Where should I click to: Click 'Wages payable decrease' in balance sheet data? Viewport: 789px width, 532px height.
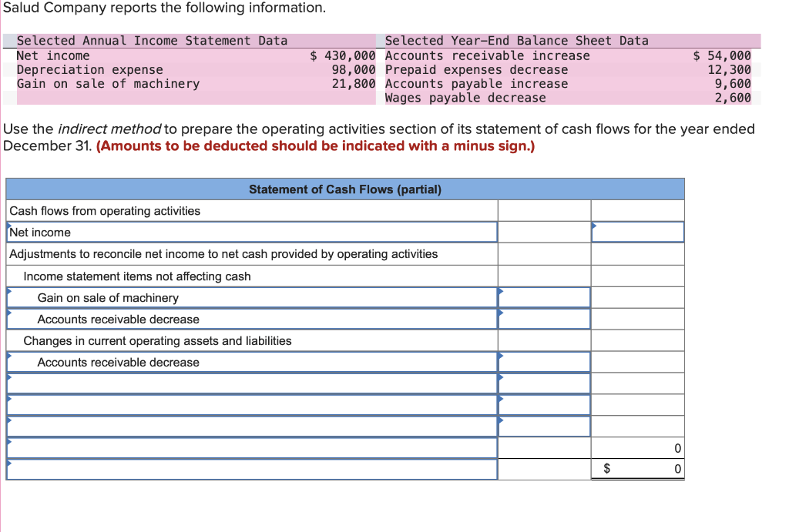point(465,98)
